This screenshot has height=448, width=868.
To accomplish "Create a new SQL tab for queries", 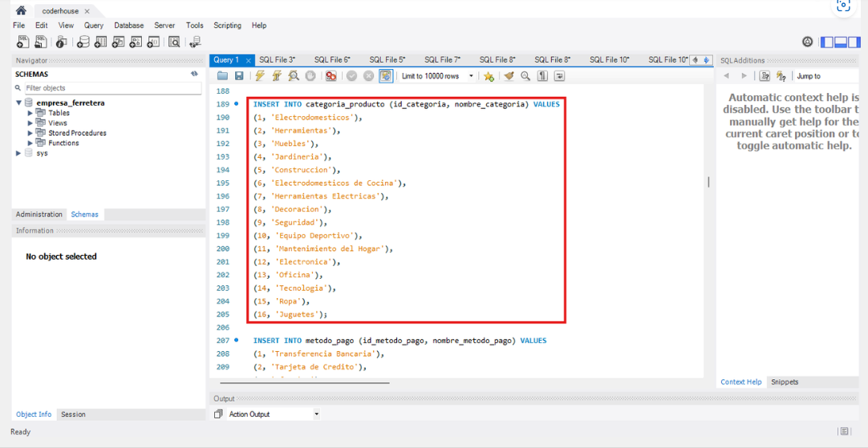I will pos(22,42).
